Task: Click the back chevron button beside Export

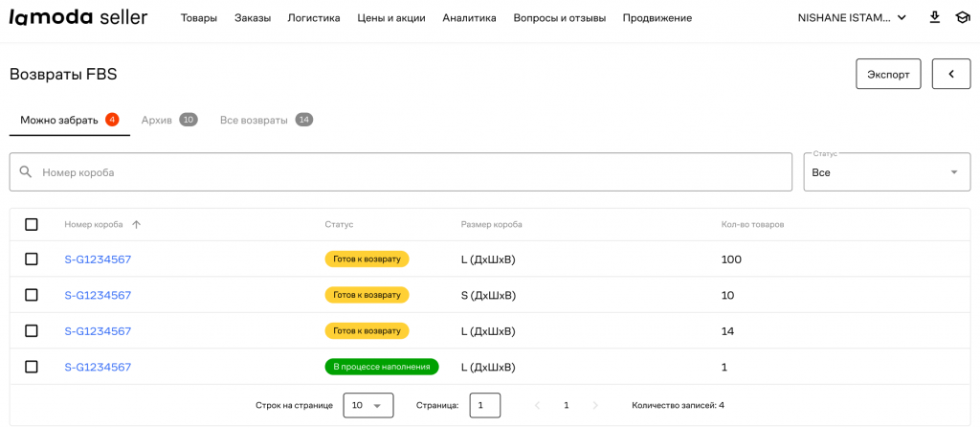Action: [x=950, y=74]
